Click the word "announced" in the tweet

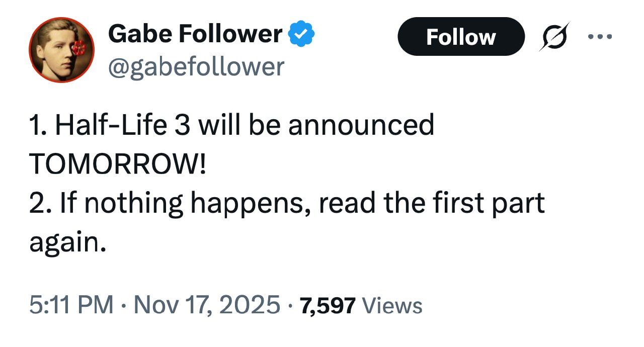pyautogui.click(x=361, y=125)
